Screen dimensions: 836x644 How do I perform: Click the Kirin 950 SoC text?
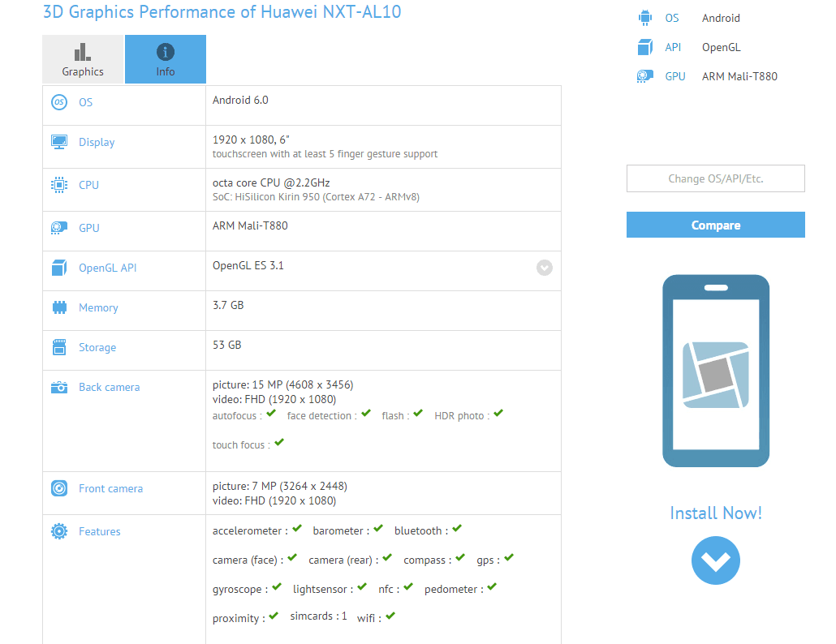[x=317, y=197]
